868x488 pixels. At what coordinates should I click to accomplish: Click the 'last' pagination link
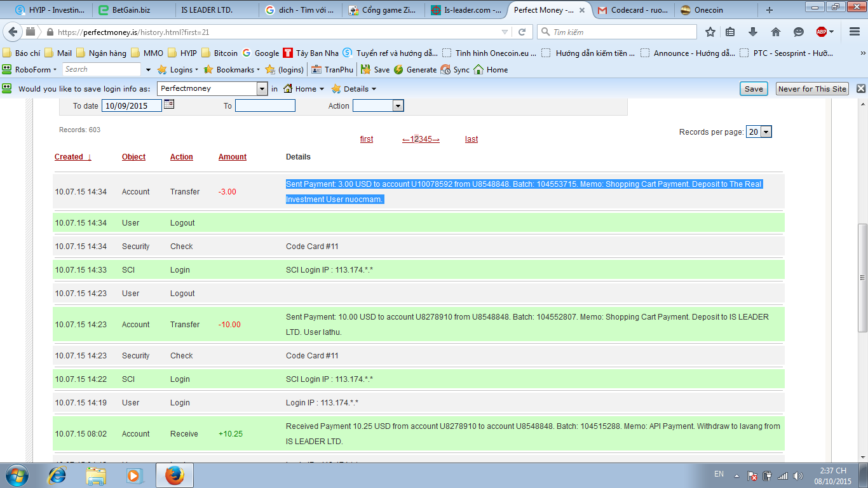(x=471, y=139)
